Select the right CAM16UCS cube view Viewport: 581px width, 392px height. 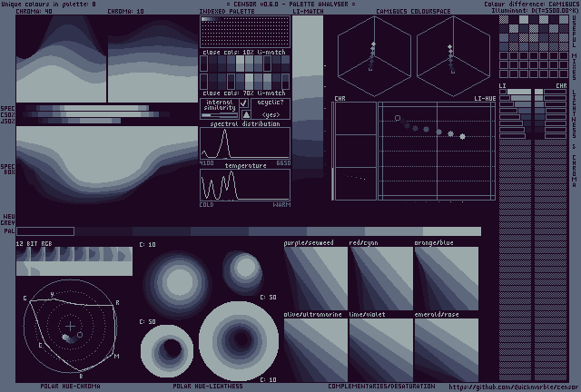coord(454,56)
